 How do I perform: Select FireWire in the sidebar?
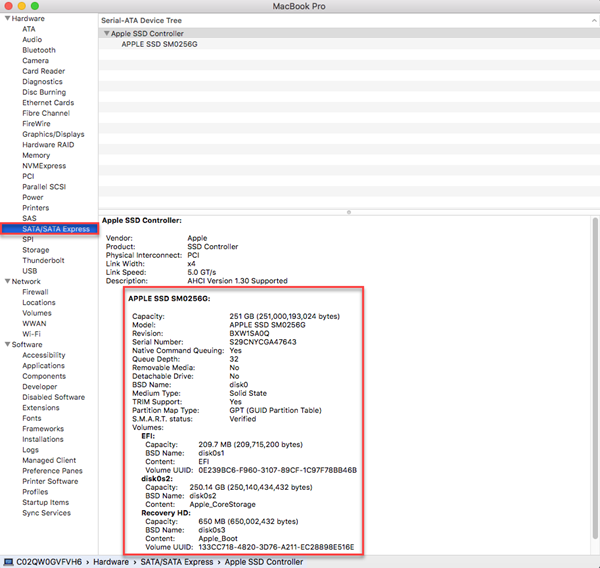[36, 124]
